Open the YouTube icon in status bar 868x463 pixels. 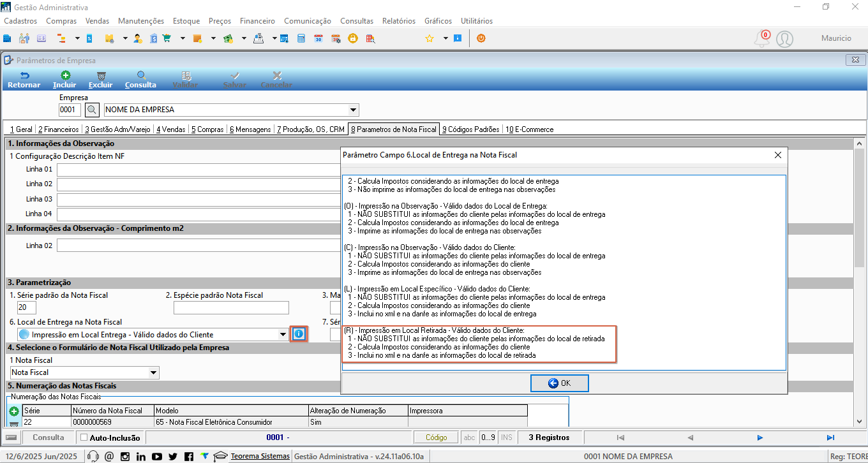pyautogui.click(x=157, y=456)
